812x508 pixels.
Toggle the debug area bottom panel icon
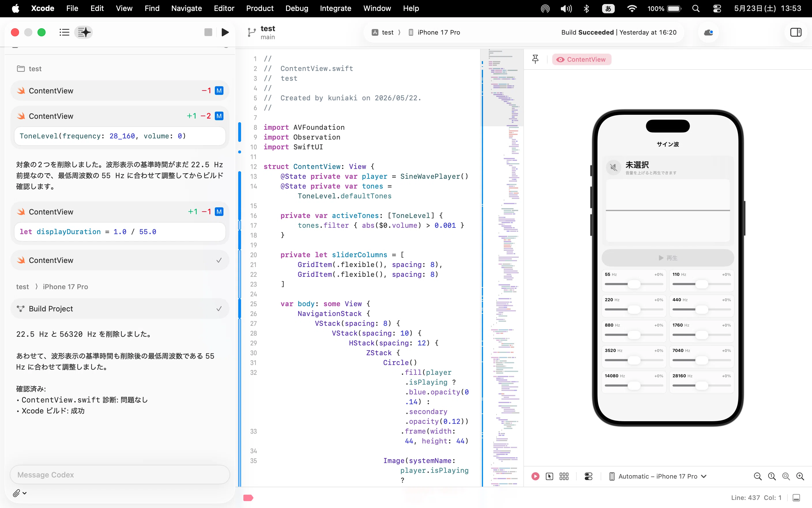pyautogui.click(x=796, y=498)
